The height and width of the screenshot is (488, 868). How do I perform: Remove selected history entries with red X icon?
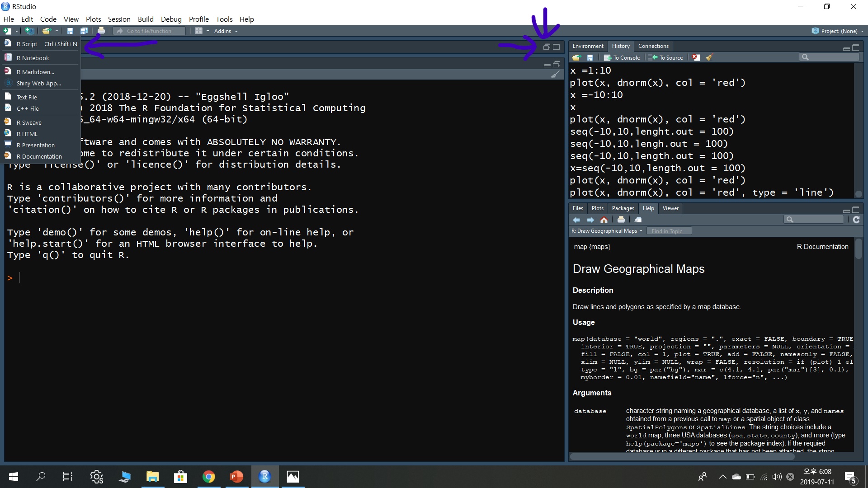(x=696, y=57)
